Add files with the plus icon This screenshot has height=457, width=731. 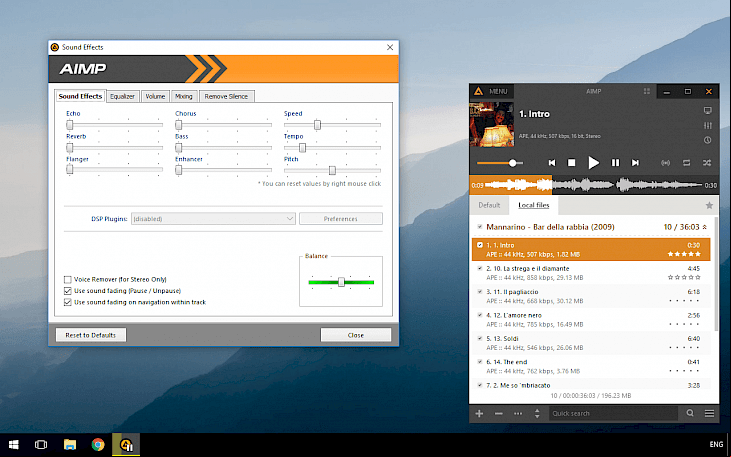[x=479, y=413]
